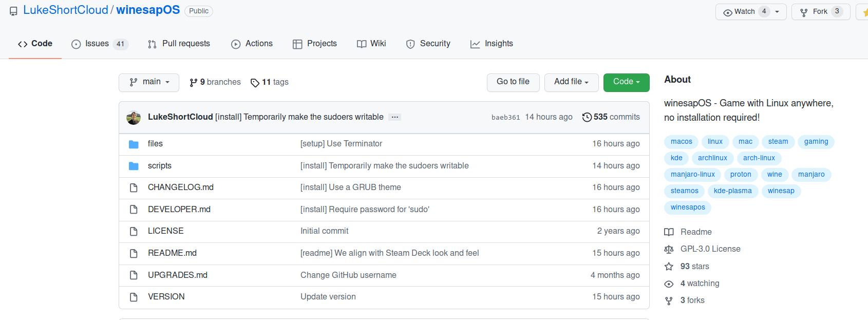The image size is (868, 320).
Task: Click the Go to file button
Action: 513,82
